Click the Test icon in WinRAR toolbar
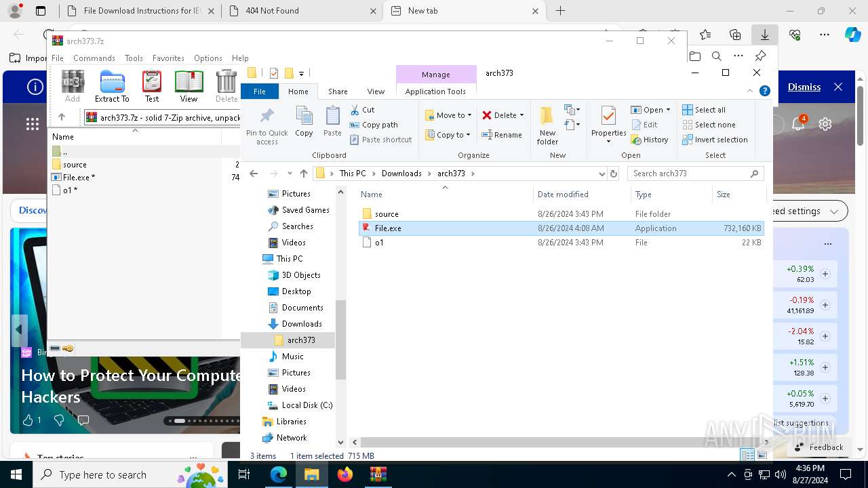The image size is (868, 488). pos(152,86)
